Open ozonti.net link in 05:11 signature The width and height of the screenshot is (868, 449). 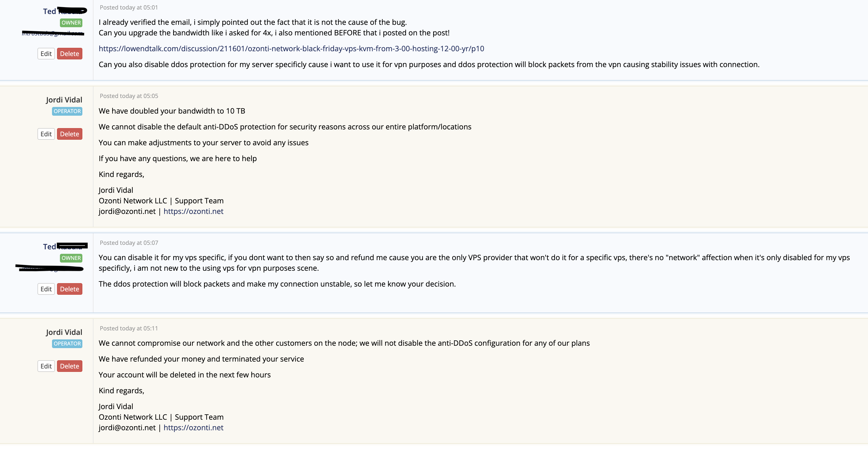[x=194, y=428]
